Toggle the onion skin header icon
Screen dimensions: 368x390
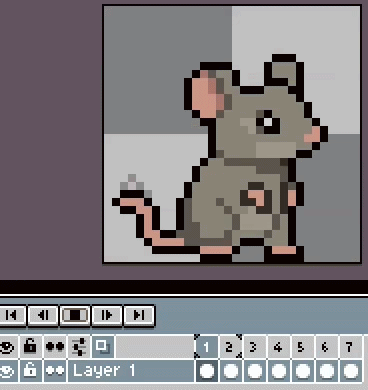pos(103,347)
